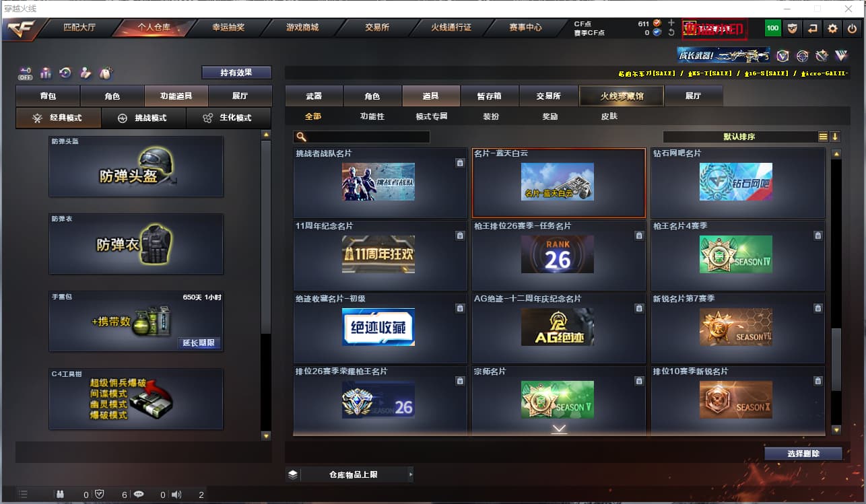866x504 pixels.
Task: Open game settings gear icon
Action: click(x=833, y=28)
